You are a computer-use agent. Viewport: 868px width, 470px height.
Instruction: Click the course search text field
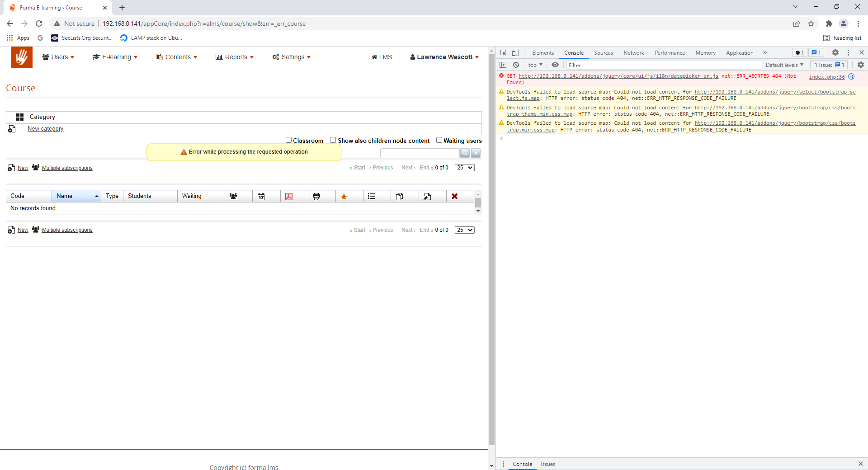[420, 153]
